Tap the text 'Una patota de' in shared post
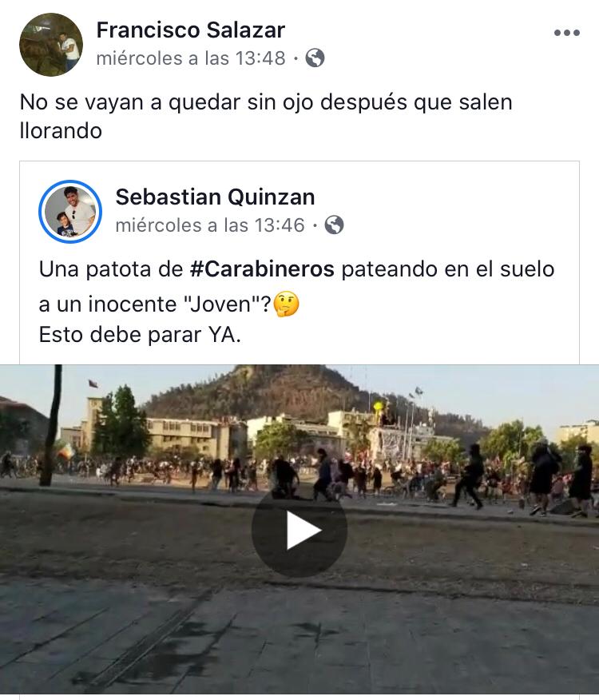 click(x=111, y=269)
